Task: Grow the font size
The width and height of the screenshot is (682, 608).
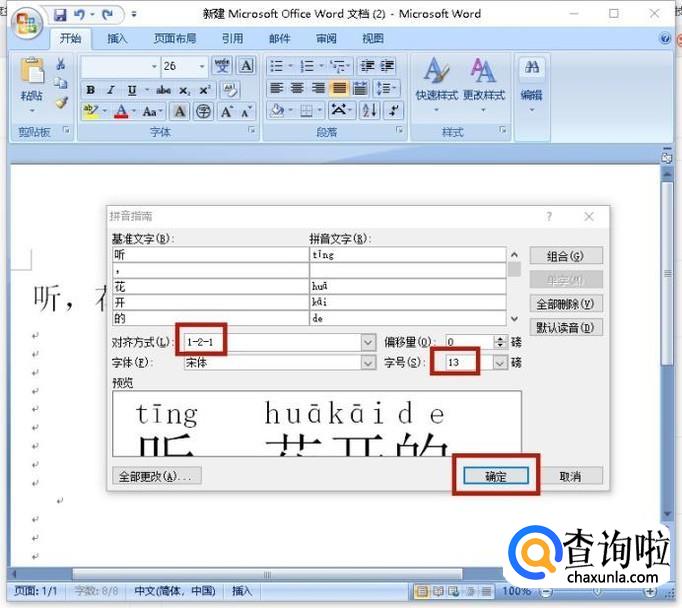Action: click(226, 112)
